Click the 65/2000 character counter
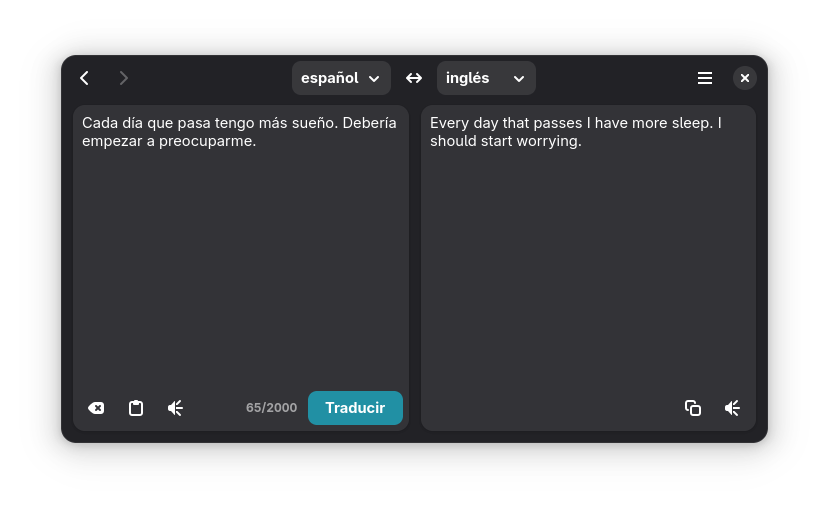 (x=271, y=408)
